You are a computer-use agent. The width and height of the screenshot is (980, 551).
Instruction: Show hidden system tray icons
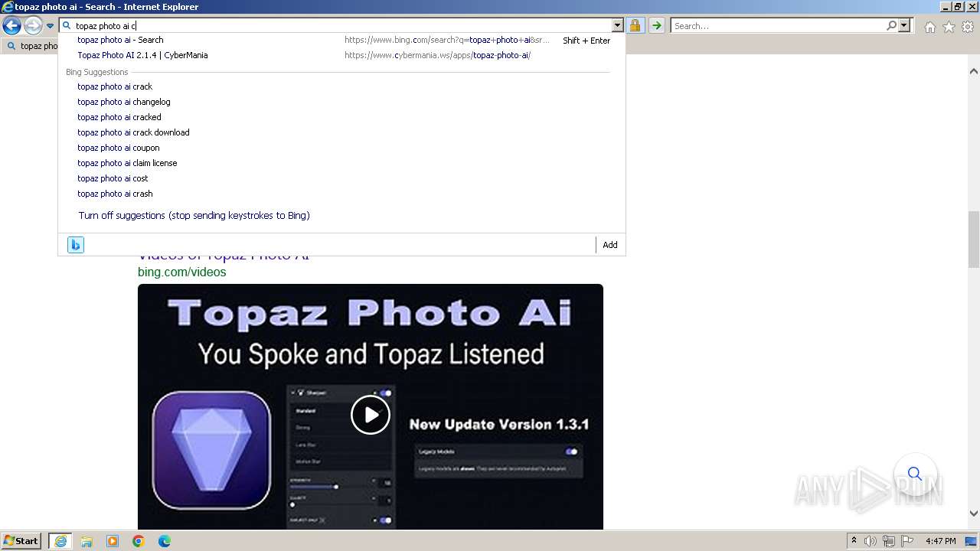[x=854, y=541]
